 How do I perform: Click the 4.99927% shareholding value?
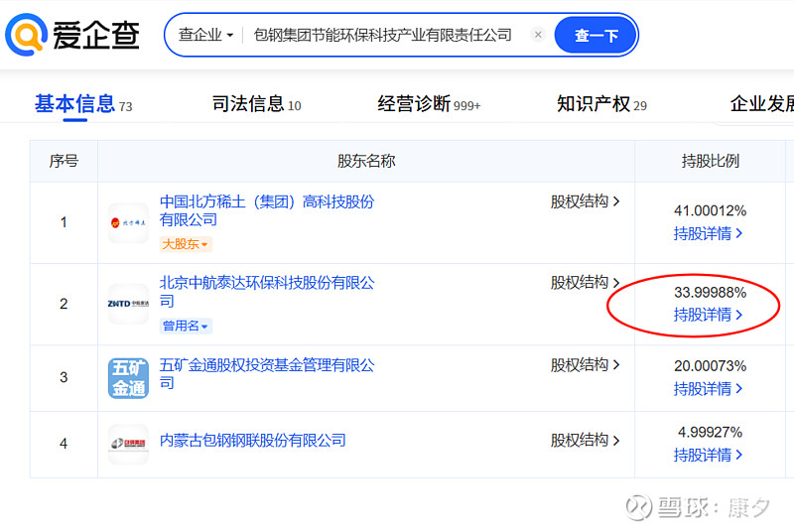pyautogui.click(x=710, y=433)
